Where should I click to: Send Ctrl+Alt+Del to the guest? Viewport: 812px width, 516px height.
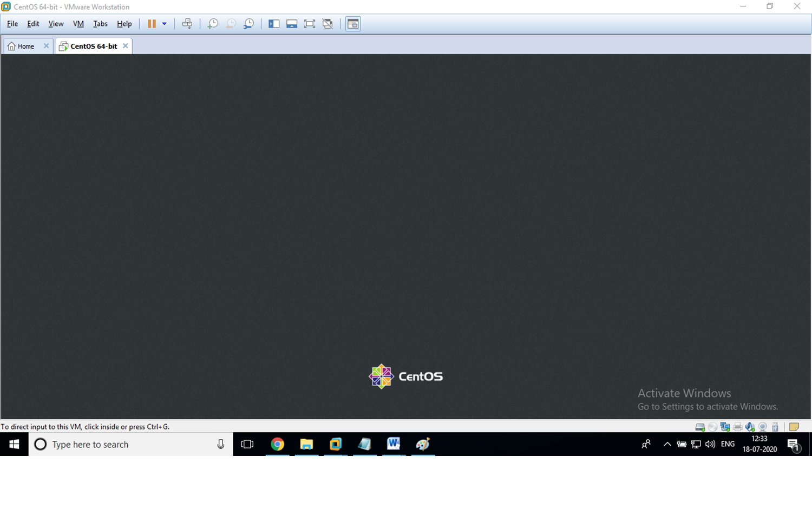(x=187, y=23)
